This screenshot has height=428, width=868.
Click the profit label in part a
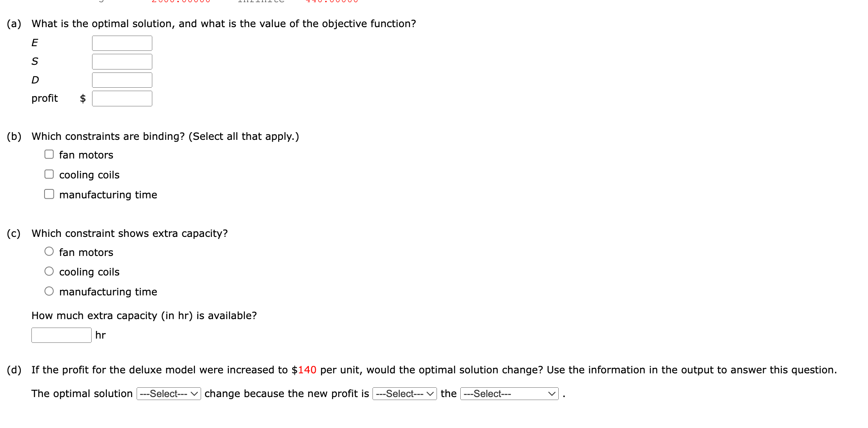point(44,98)
